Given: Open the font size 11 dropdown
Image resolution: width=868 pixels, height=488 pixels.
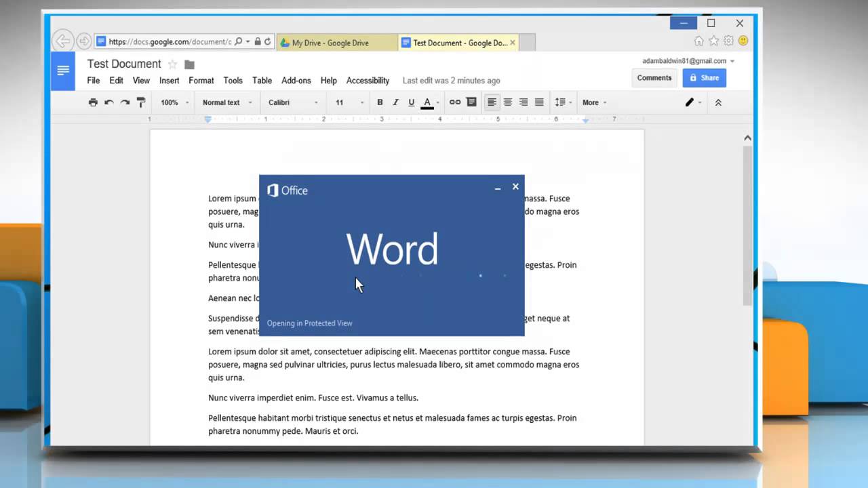Looking at the screenshot, I should click(x=349, y=102).
